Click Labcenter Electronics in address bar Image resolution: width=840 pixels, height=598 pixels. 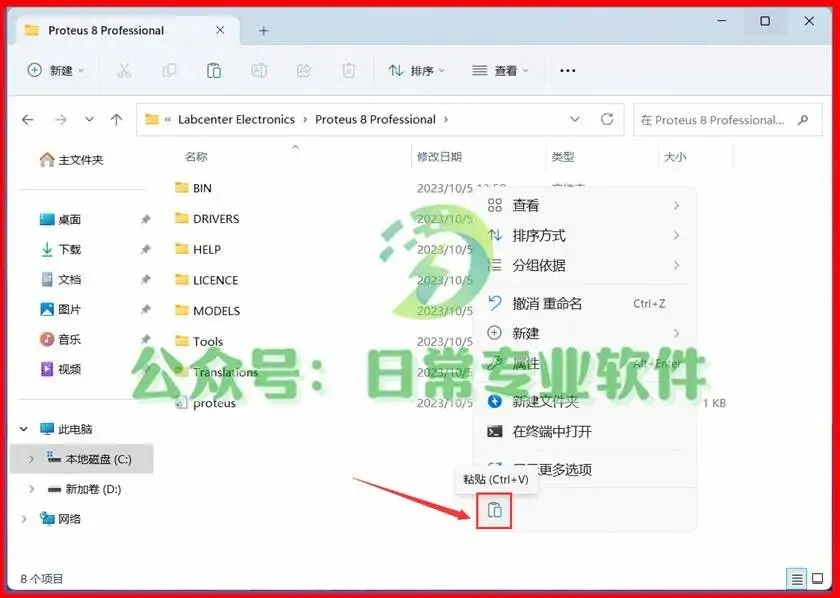pos(236,119)
